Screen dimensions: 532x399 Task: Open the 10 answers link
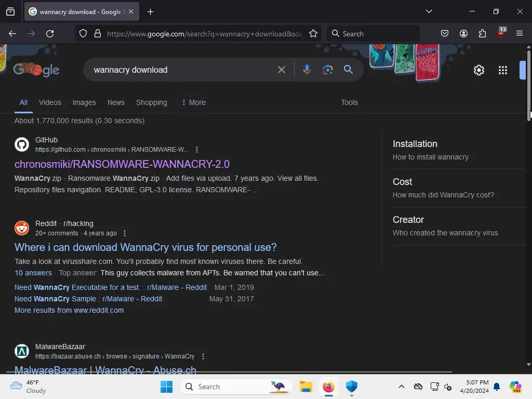[x=33, y=273]
